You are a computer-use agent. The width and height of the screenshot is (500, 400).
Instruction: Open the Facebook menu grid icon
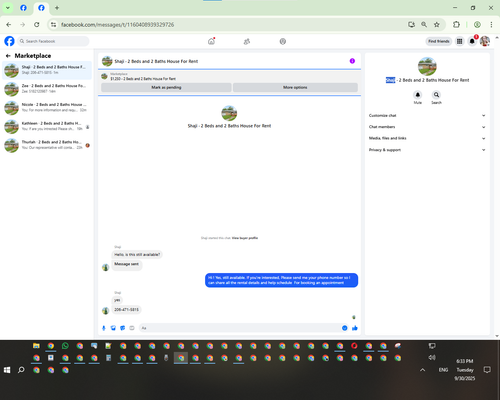[x=459, y=41]
